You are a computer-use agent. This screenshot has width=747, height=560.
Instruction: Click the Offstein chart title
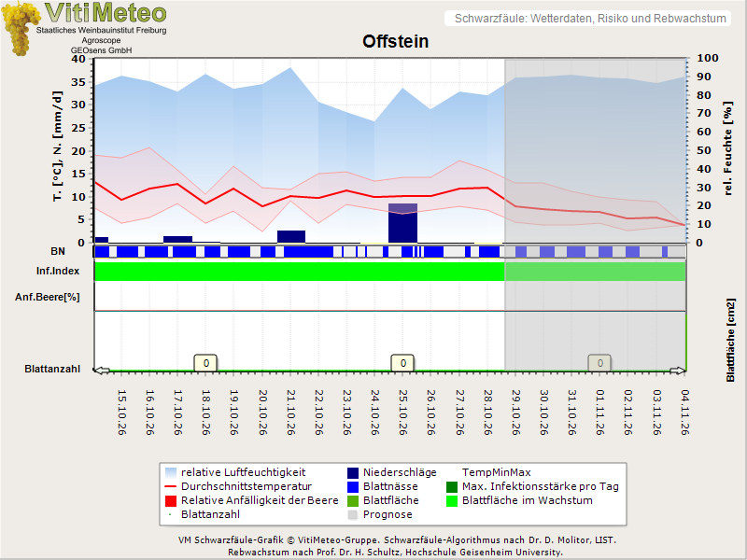point(395,41)
